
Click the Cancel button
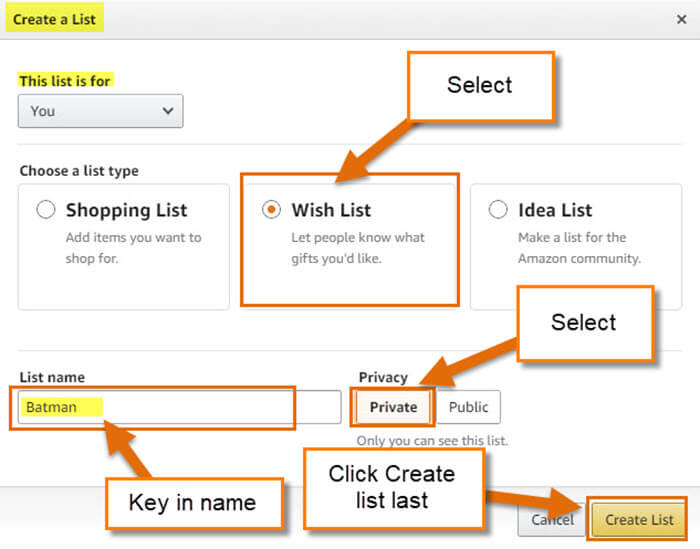pos(552,520)
